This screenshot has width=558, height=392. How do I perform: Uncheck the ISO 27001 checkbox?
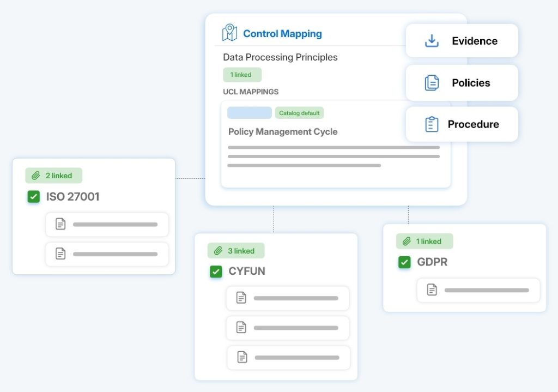coord(34,196)
